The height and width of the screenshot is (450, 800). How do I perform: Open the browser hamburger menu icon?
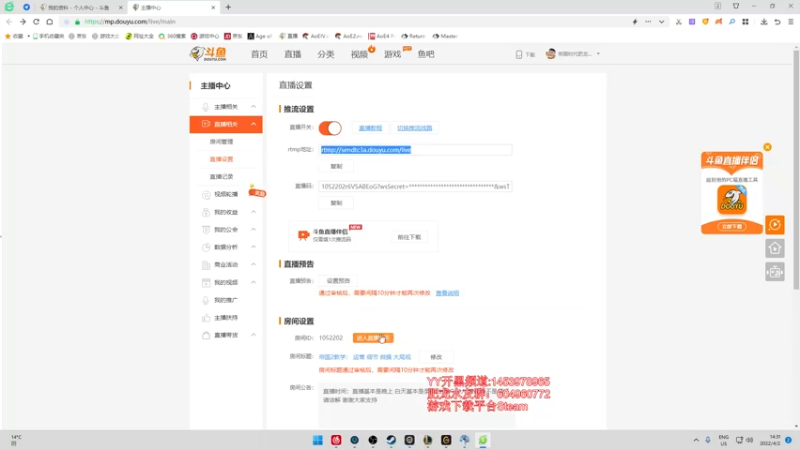(790, 22)
